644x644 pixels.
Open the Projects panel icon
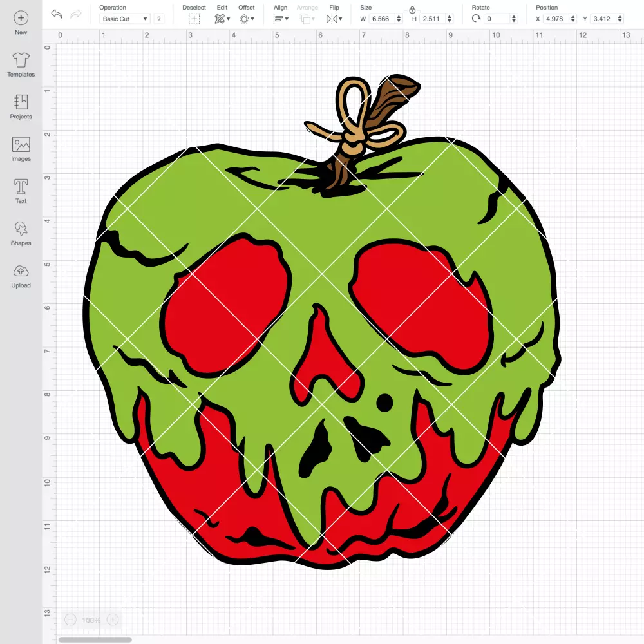click(x=21, y=102)
